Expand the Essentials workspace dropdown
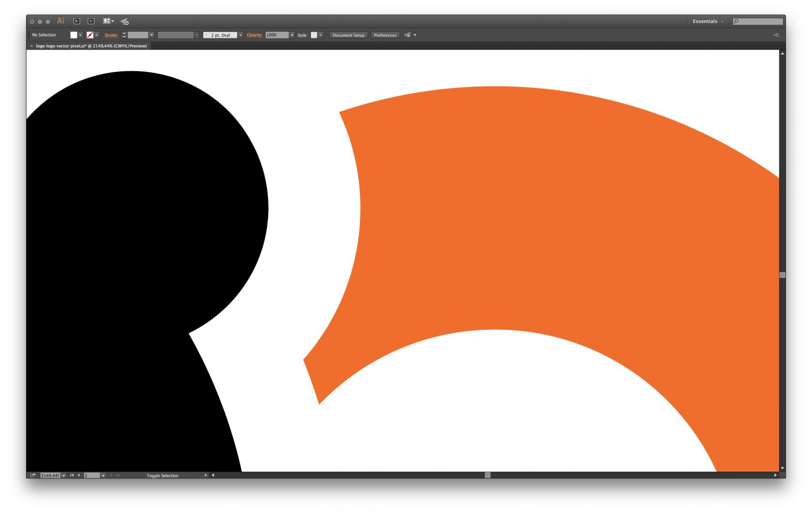The image size is (812, 514). [708, 21]
